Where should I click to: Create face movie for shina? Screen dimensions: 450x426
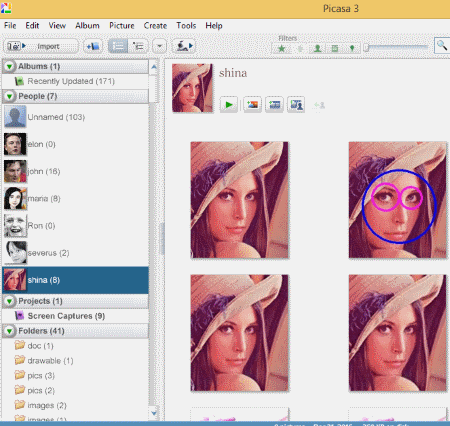(x=296, y=105)
